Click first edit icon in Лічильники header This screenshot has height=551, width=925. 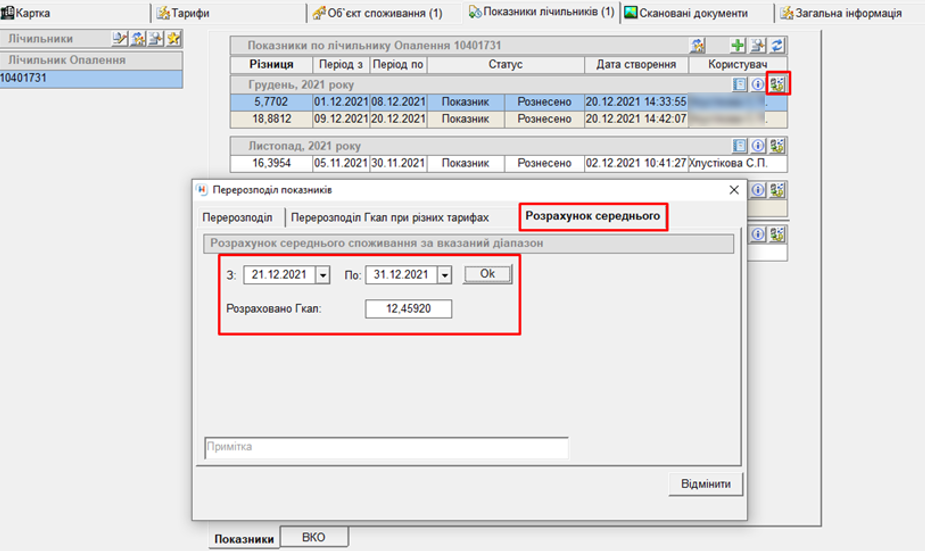pos(120,39)
